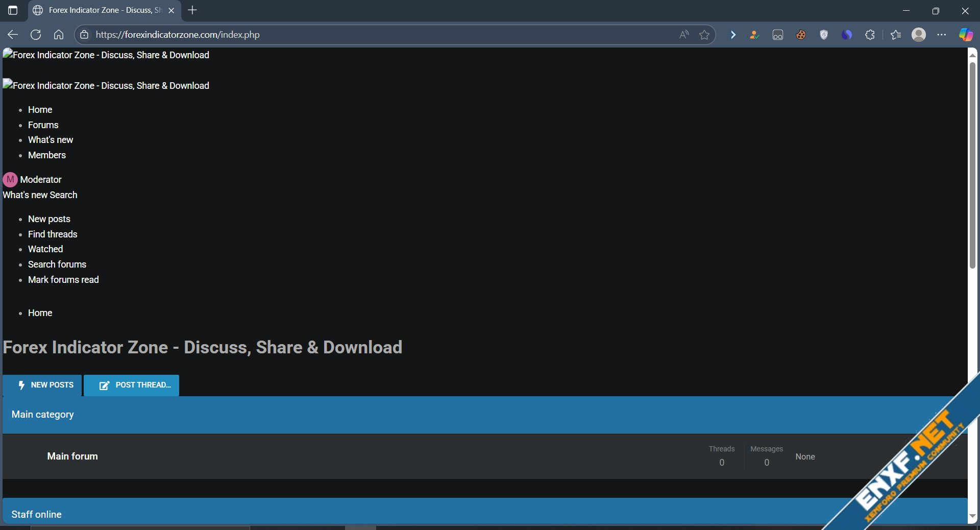The image size is (980, 530).
Task: Add page to favorites with star icon
Action: point(704,35)
